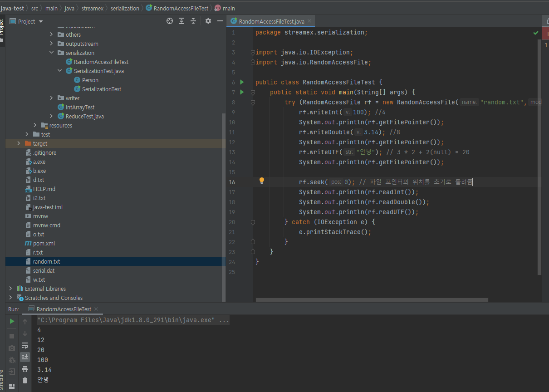Close the RandomAccessFileTest run tab

96,309
